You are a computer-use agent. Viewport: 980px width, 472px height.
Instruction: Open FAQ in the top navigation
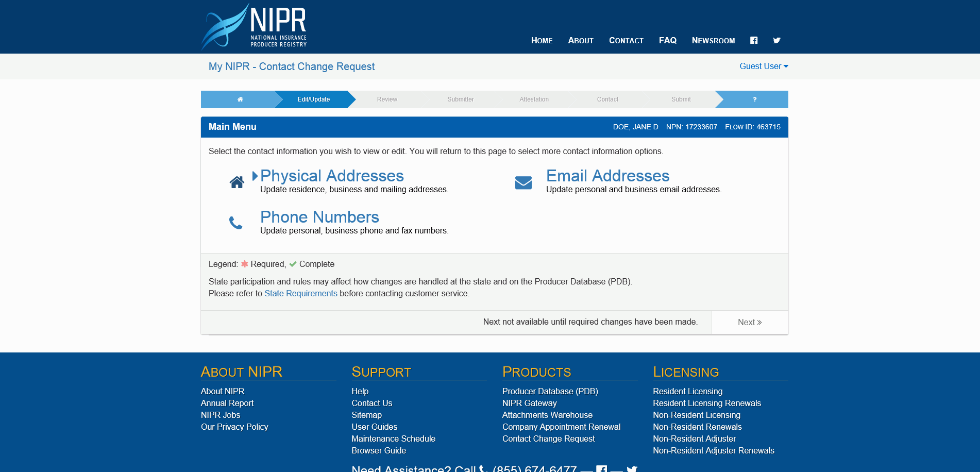[x=668, y=40]
